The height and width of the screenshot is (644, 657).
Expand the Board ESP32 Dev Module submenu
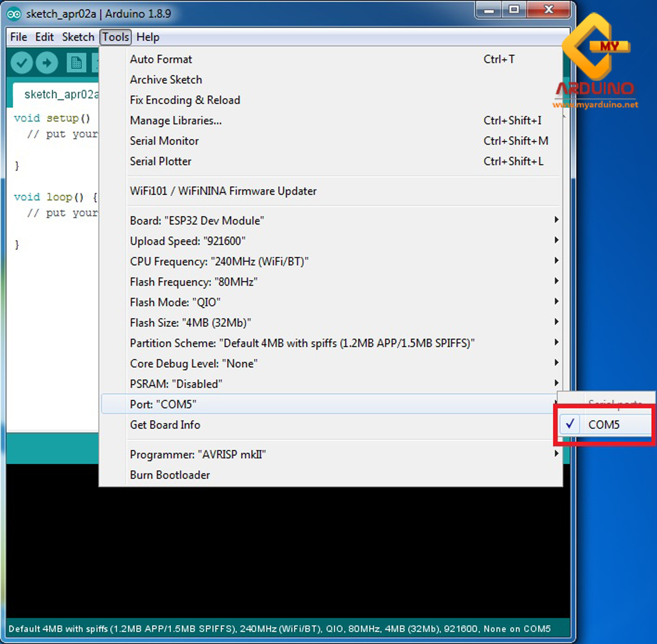point(197,220)
